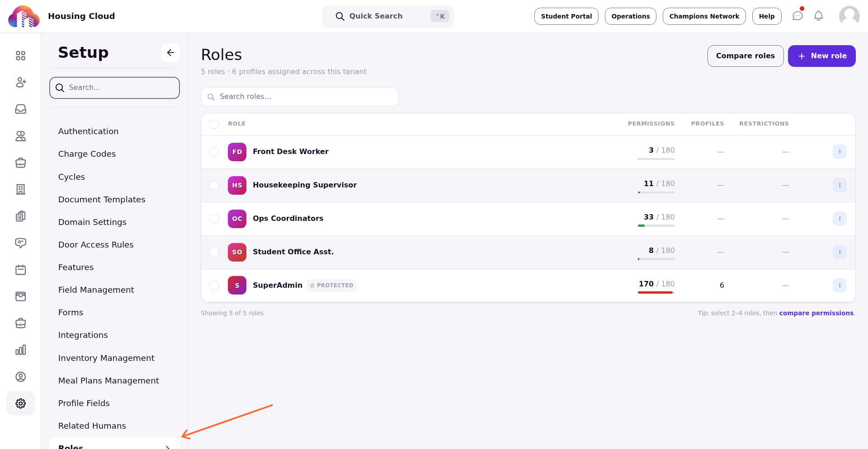Open the clipboard documents icon in sidebar

pyautogui.click(x=20, y=216)
